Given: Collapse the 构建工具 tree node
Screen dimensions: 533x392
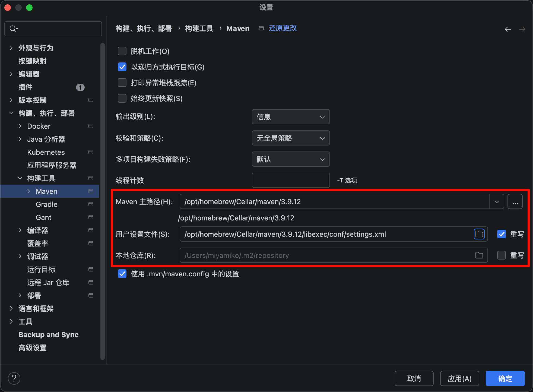Looking at the screenshot, I should [20, 178].
